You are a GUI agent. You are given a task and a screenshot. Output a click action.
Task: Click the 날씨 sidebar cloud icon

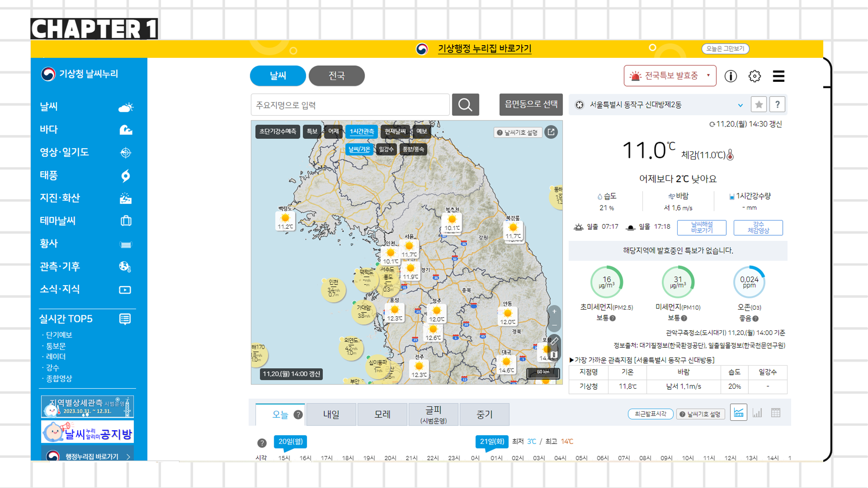click(125, 107)
